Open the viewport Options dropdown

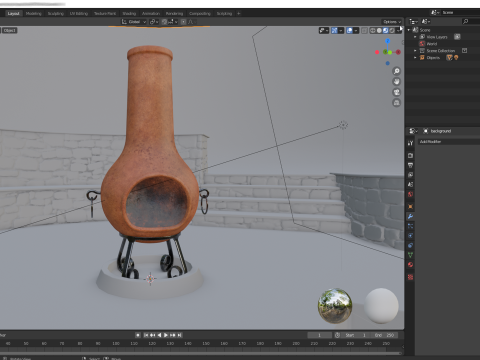(x=392, y=22)
